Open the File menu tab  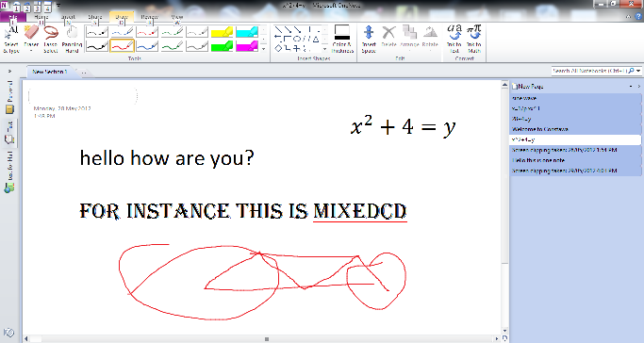click(x=13, y=17)
